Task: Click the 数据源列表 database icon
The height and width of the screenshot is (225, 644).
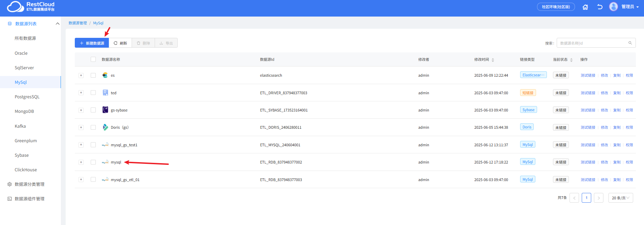Action: click(9, 24)
